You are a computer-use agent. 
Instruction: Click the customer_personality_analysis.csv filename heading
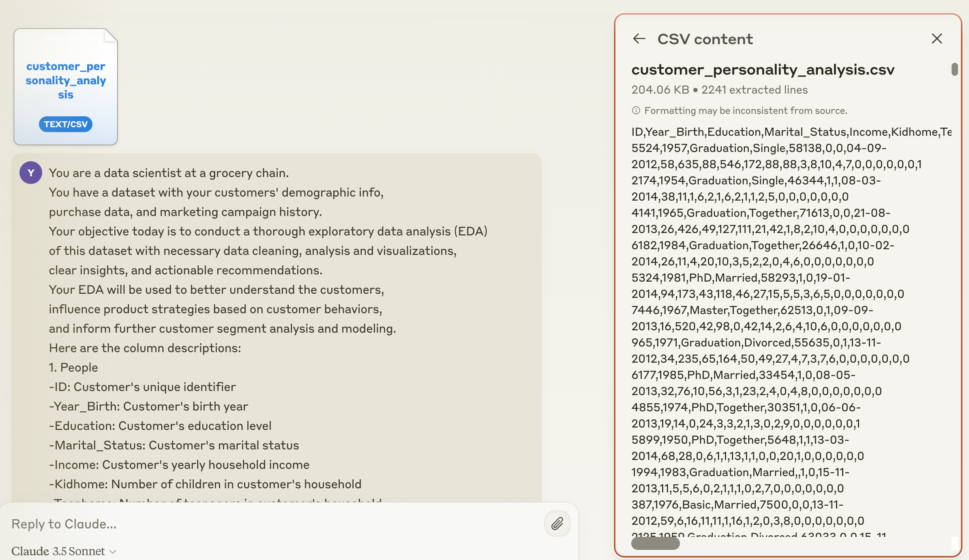pos(763,70)
